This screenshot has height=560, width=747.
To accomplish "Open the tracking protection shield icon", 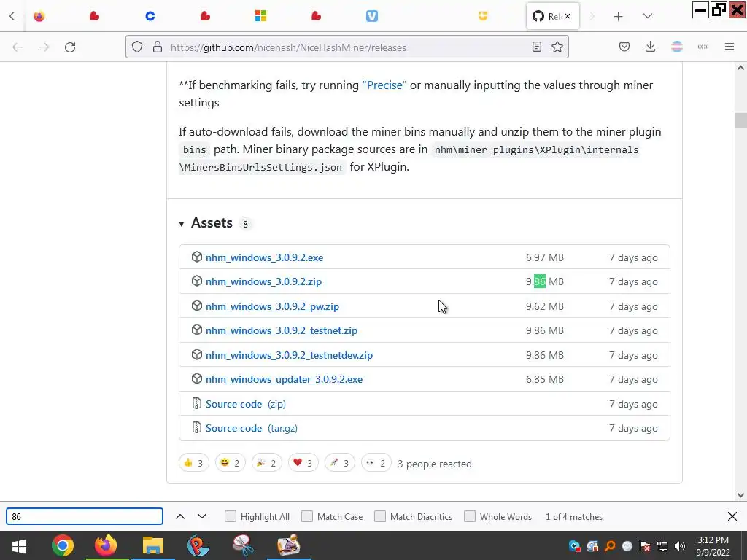I will point(137,47).
